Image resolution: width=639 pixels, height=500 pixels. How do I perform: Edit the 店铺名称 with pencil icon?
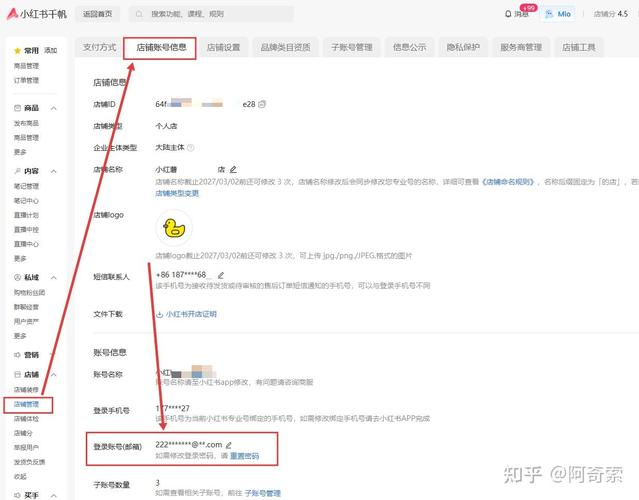(233, 170)
